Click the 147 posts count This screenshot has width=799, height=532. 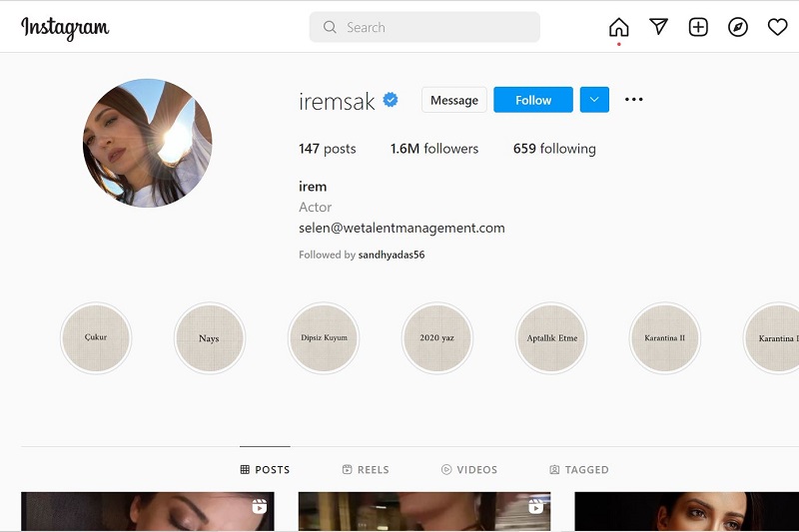328,149
